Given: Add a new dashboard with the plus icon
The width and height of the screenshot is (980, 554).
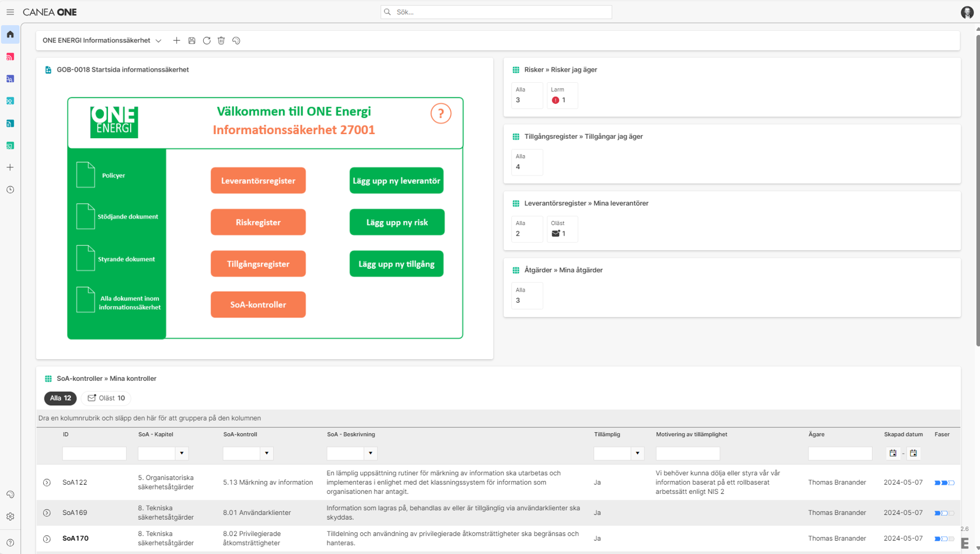Looking at the screenshot, I should tap(176, 41).
